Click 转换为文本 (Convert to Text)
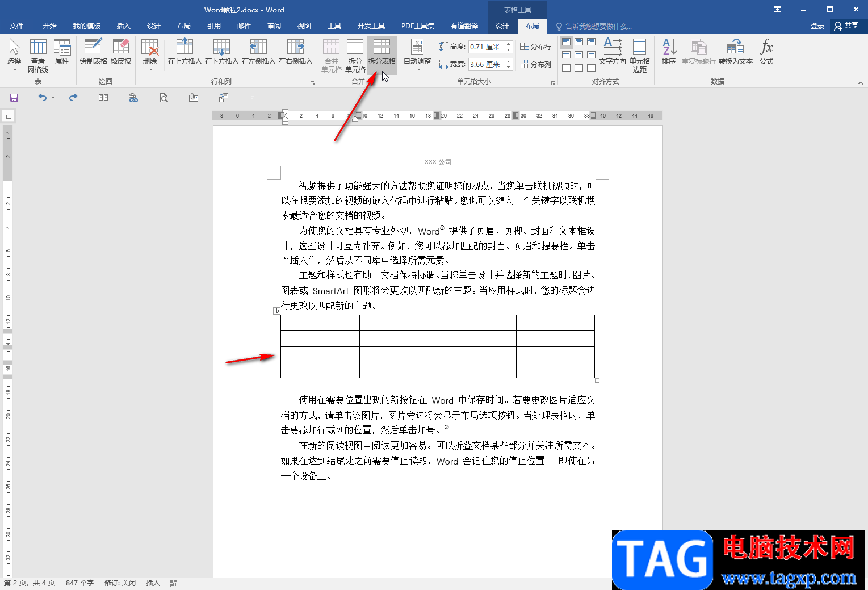The image size is (868, 590). tap(736, 52)
